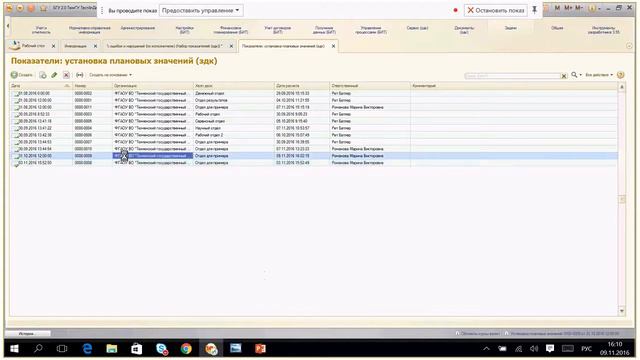Image resolution: width=640 pixels, height=360 pixels.
Task: Open the Все действия dropdown
Action: 599,75
